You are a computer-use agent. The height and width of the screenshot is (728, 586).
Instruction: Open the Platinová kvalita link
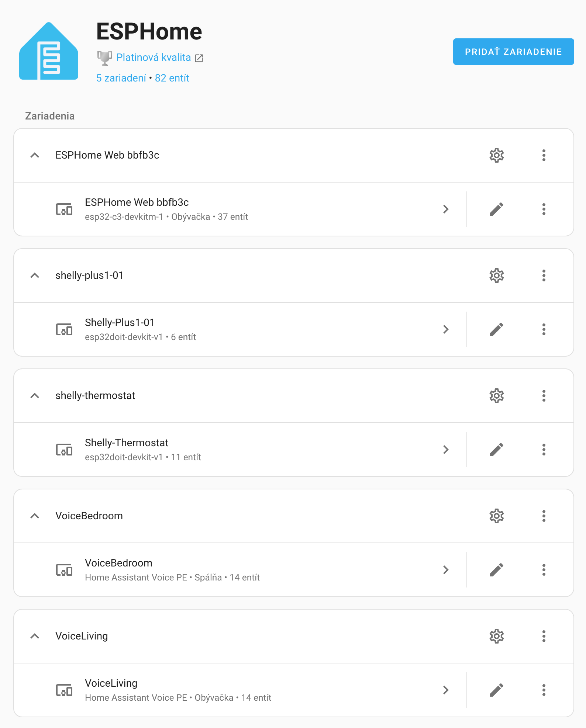[154, 58]
